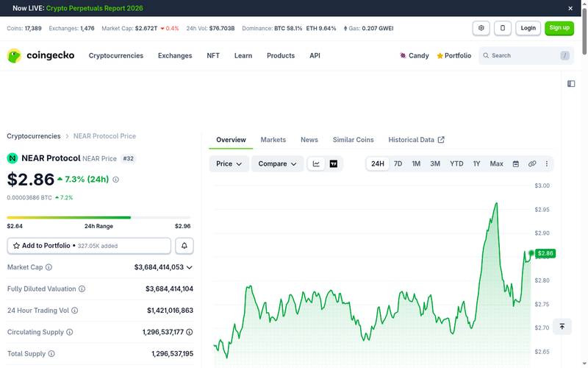Click the Fully Diluted Valuation info icon
588x368 pixels.
tap(82, 289)
